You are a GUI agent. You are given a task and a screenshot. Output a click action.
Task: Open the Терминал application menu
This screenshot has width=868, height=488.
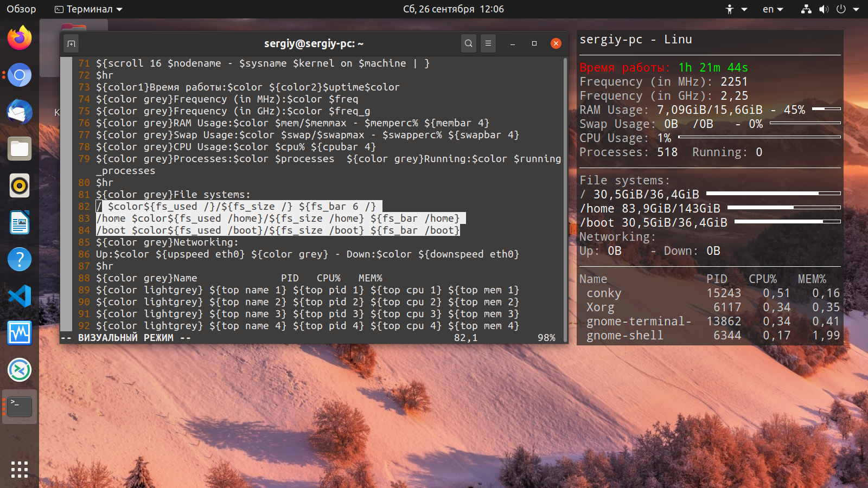89,9
